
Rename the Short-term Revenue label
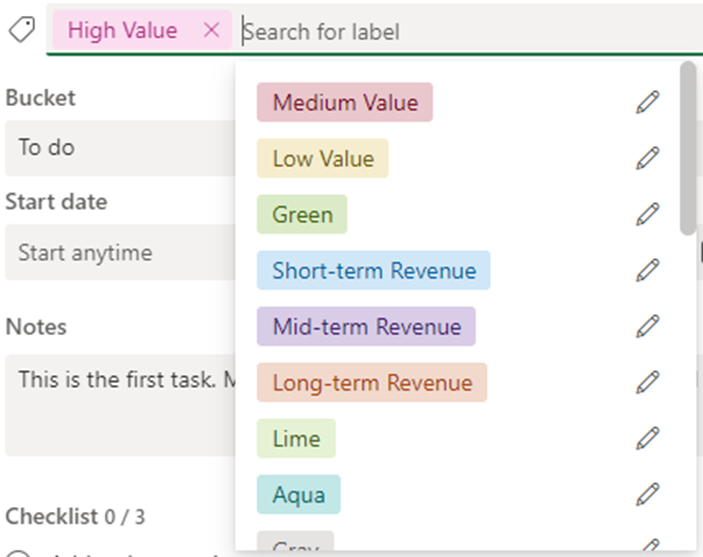(x=648, y=270)
